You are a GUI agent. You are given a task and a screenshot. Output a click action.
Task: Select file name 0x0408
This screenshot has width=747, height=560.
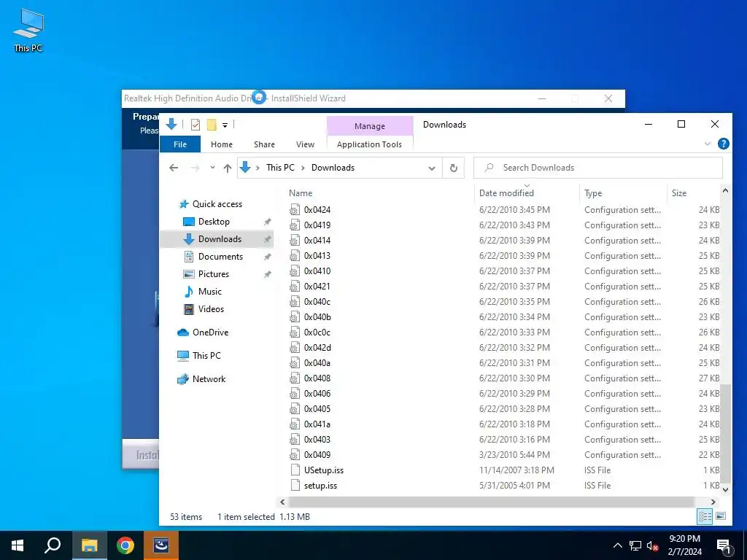[x=317, y=378]
